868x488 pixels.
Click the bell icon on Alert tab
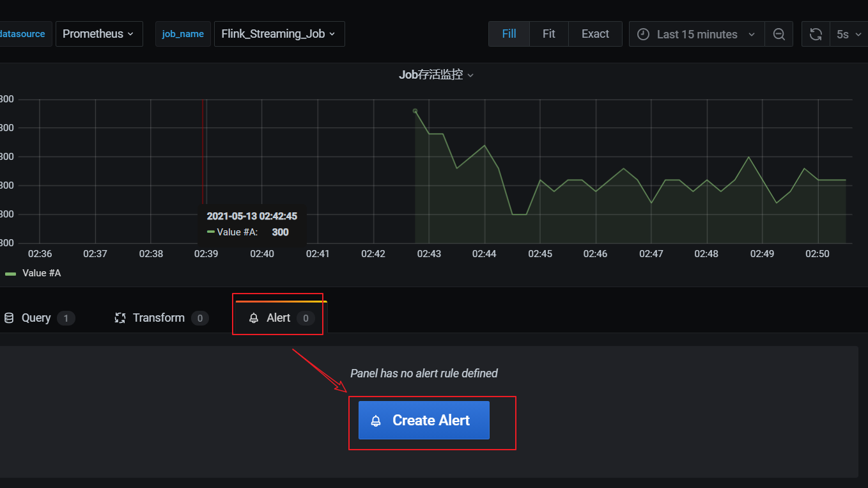coord(254,318)
